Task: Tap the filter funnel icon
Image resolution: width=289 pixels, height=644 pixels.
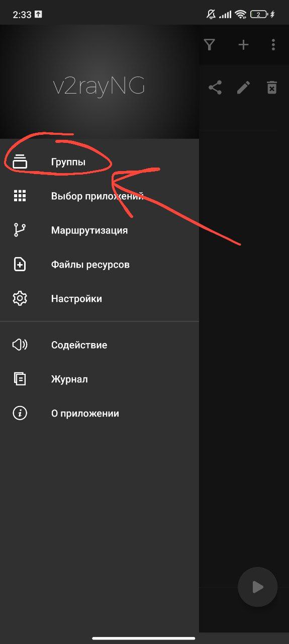Action: point(210,45)
